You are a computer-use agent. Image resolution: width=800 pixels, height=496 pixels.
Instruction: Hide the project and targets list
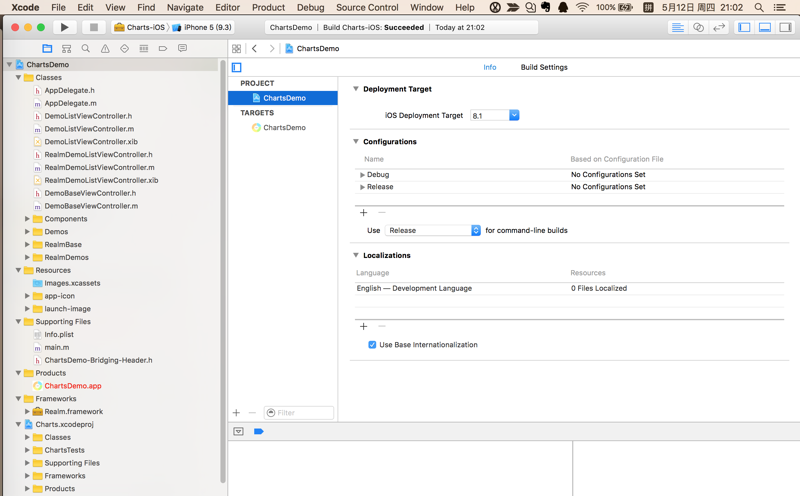click(237, 67)
